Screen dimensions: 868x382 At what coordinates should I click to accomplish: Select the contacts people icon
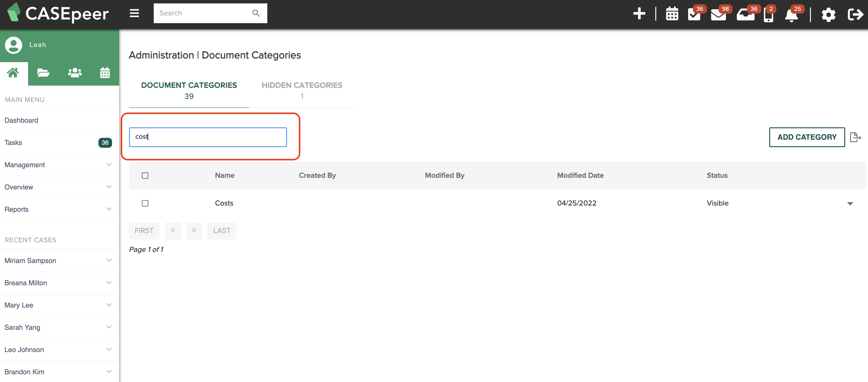[74, 73]
